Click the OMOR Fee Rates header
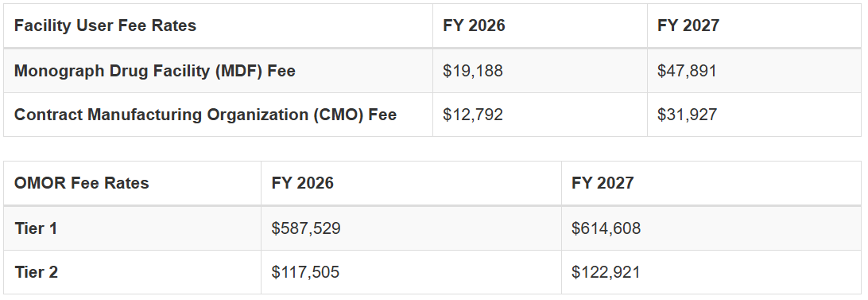Screen dimensions: 868x300 coord(82,183)
